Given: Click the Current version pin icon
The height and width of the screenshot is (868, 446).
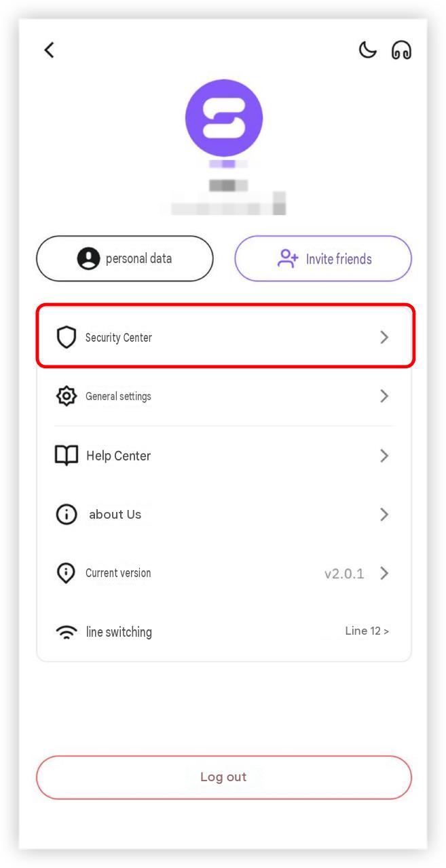Looking at the screenshot, I should [66, 573].
